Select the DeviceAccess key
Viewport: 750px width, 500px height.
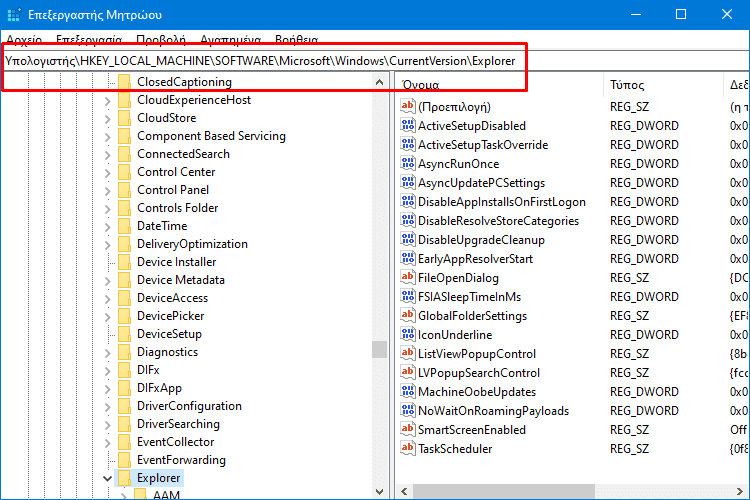click(173, 298)
